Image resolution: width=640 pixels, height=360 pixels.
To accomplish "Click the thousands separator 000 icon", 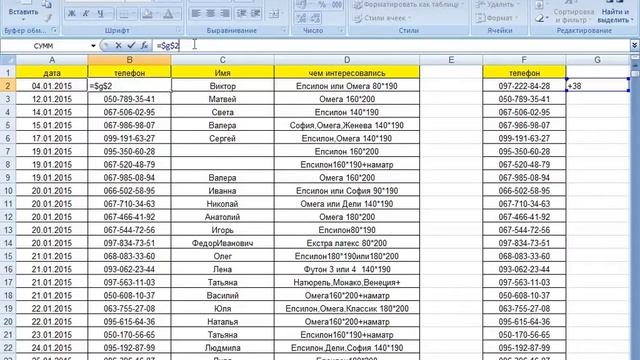I will [x=337, y=4].
